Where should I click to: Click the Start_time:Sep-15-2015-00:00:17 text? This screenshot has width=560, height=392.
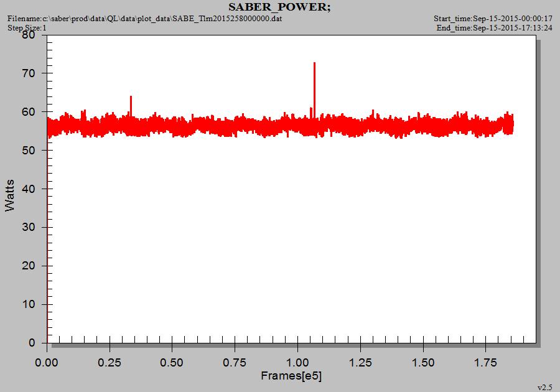[x=493, y=18]
